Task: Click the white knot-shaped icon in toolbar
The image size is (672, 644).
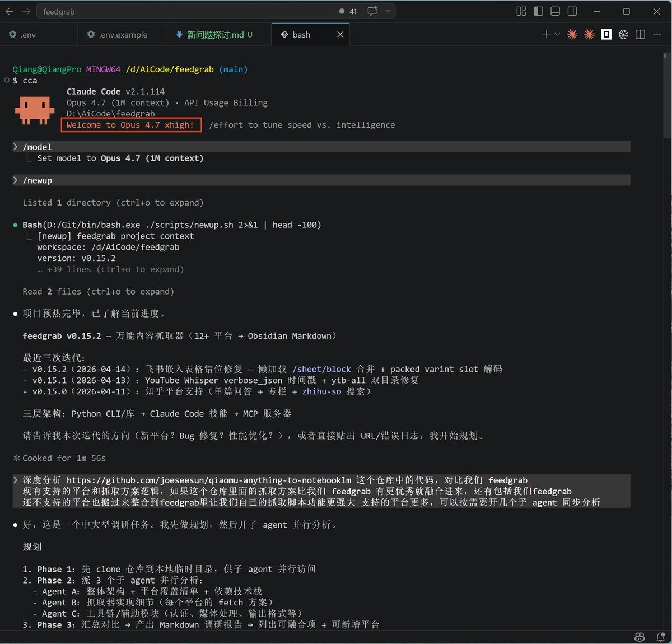Action: [x=623, y=35]
